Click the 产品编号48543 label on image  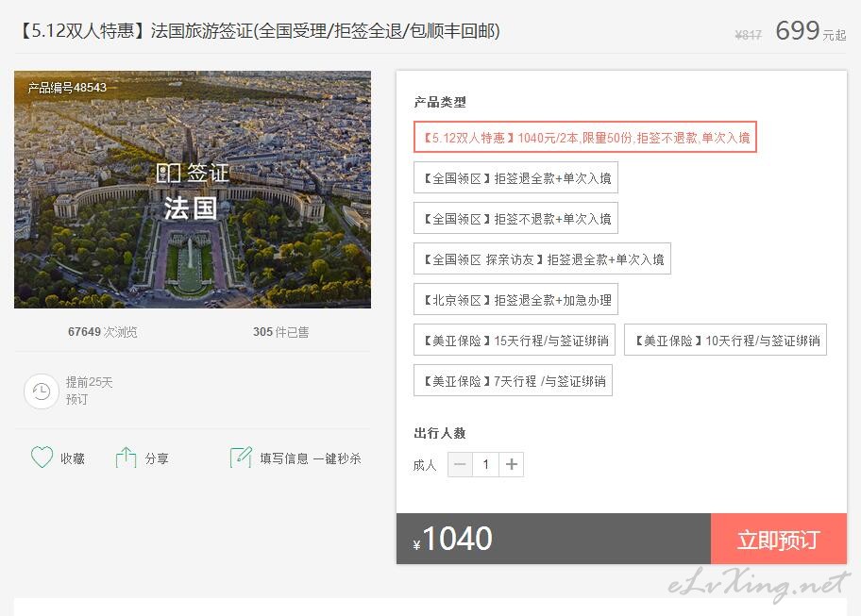(67, 87)
